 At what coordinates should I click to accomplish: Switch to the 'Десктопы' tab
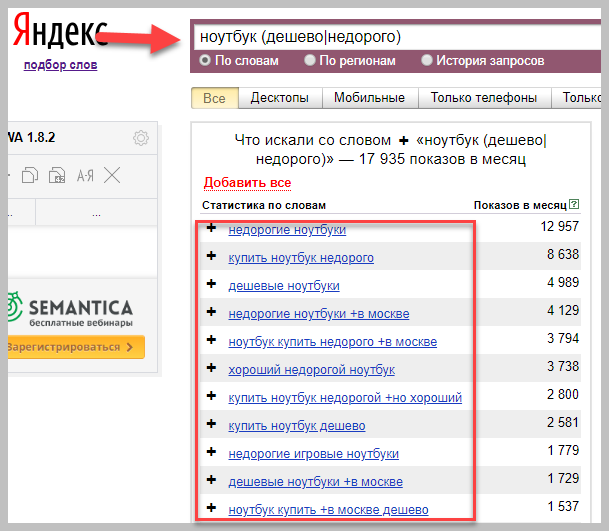point(280,97)
